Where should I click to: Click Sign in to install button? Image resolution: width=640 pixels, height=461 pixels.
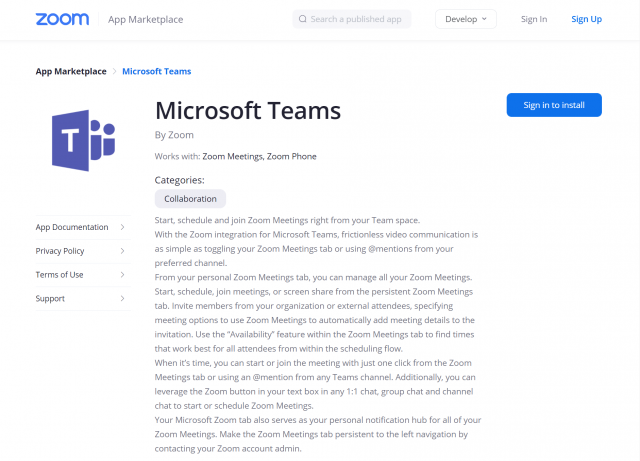pos(554,105)
